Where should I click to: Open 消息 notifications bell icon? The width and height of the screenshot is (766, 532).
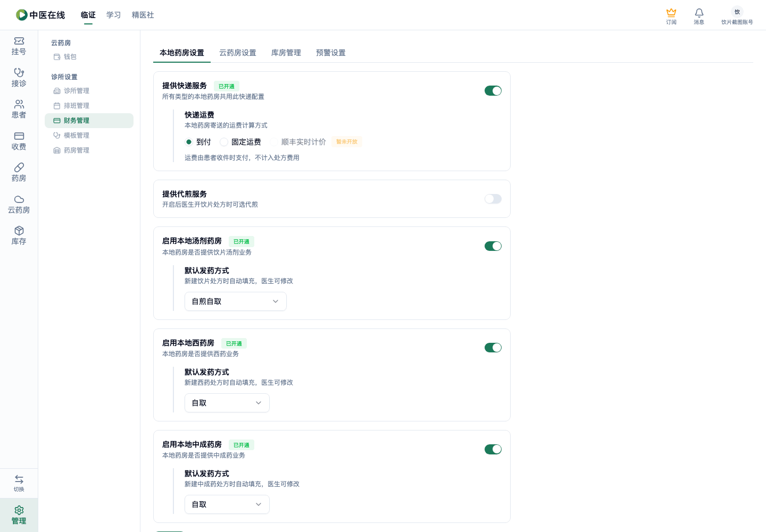(x=699, y=12)
